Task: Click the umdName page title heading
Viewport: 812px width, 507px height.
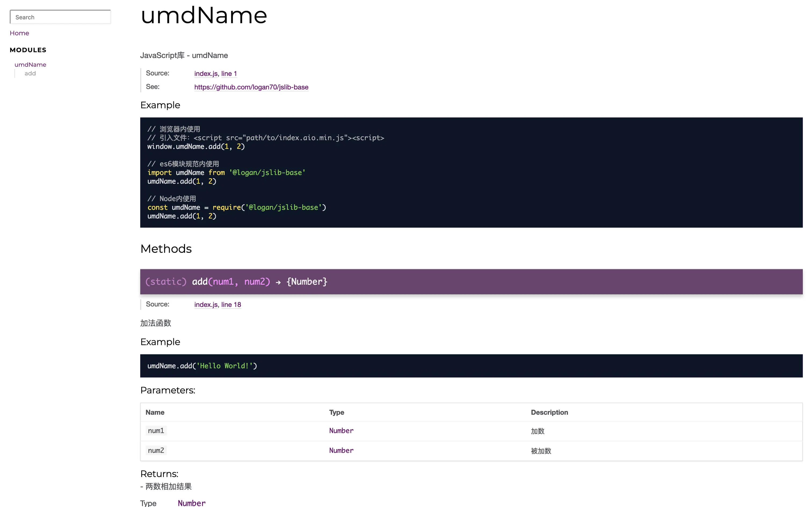Action: (204, 15)
